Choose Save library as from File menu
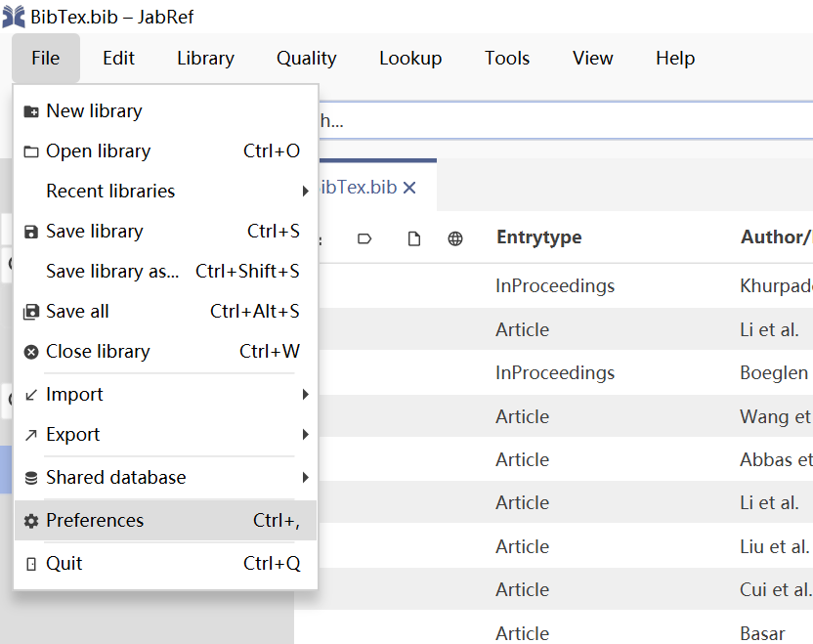This screenshot has width=813, height=644. (112, 272)
